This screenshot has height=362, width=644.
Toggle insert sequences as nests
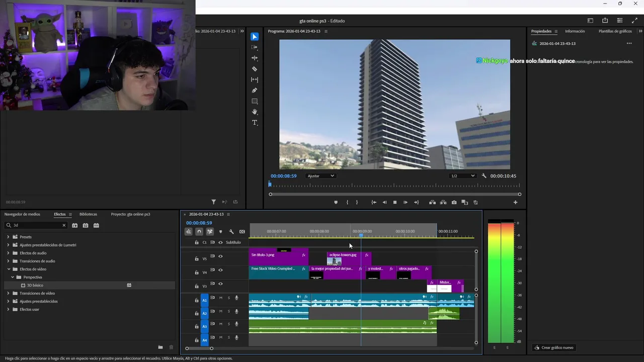(188, 232)
